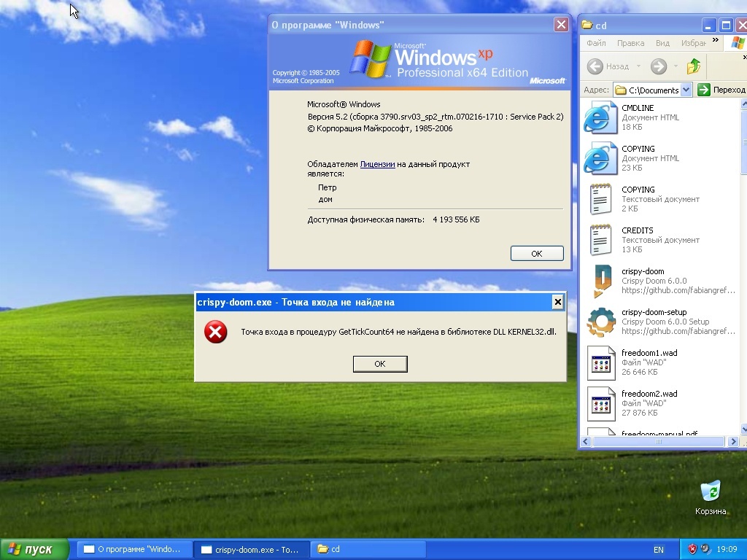The width and height of the screenshot is (747, 560).
Task: Click the security shield tray icon
Action: [692, 549]
